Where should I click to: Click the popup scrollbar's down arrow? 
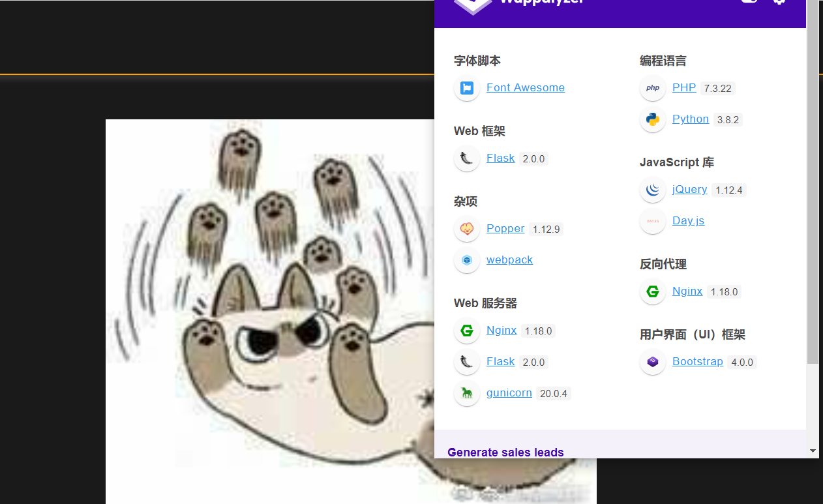point(813,451)
